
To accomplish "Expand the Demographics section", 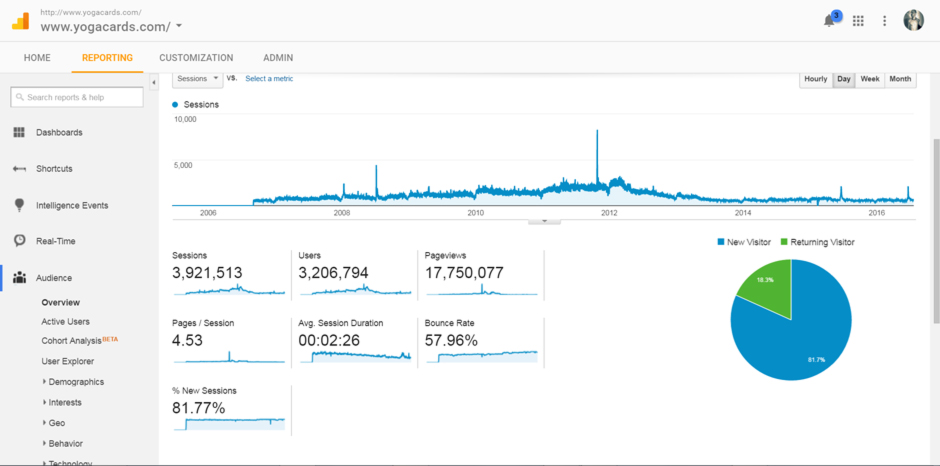I will 44,381.
